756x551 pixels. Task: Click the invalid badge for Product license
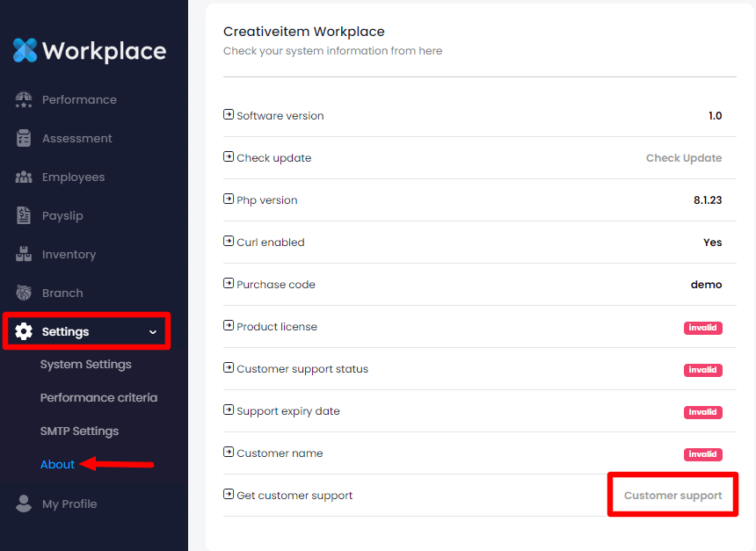coord(702,328)
